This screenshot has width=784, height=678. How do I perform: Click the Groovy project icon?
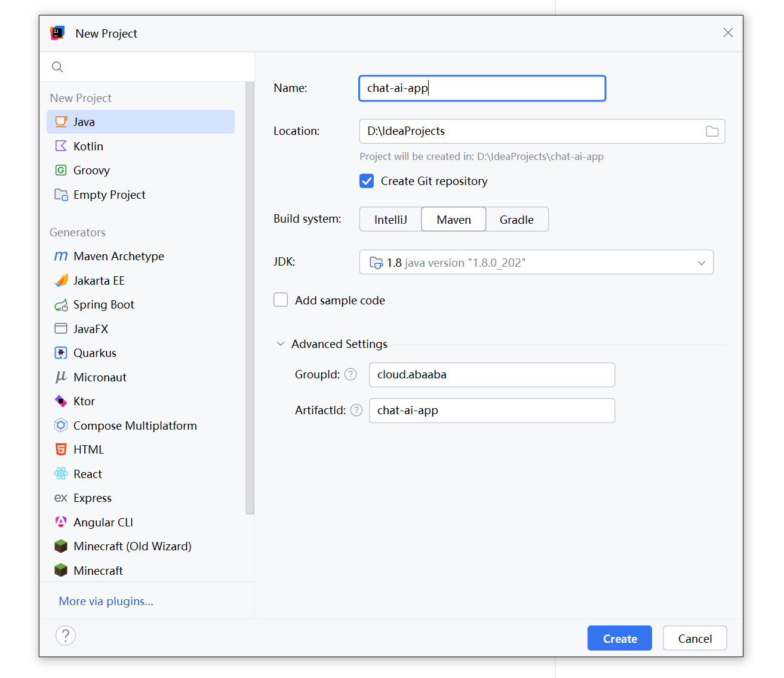tap(61, 170)
